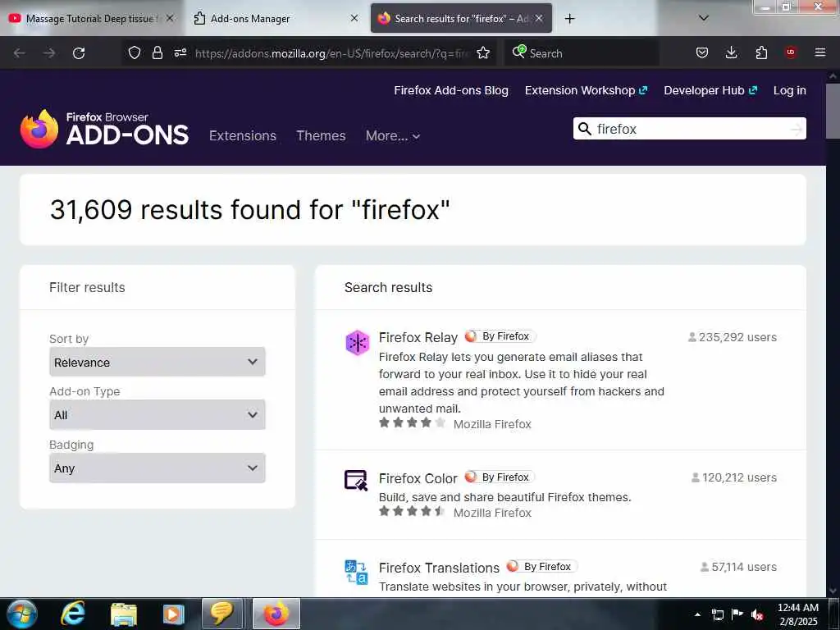Close the Massage Tutorial tab

click(170, 18)
